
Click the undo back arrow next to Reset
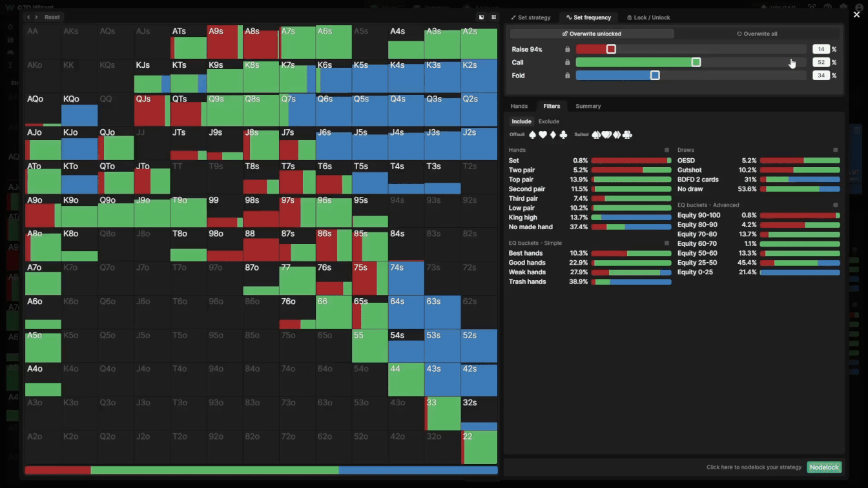coord(28,17)
